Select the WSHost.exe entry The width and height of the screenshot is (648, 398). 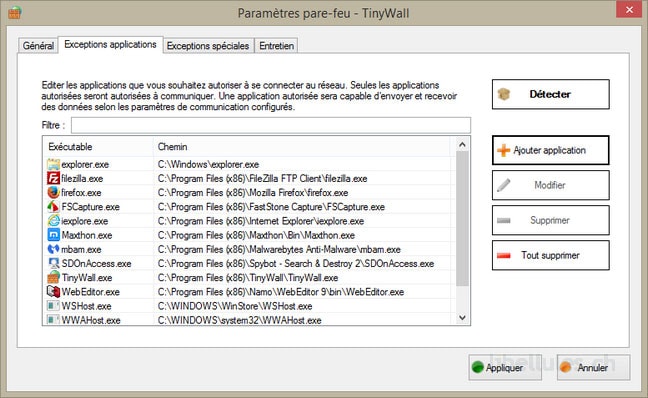click(x=86, y=306)
